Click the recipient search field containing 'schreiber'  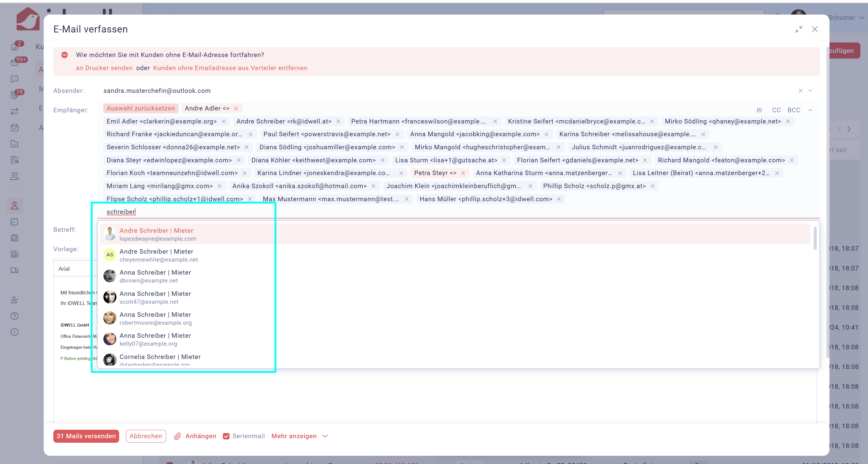coord(458,212)
